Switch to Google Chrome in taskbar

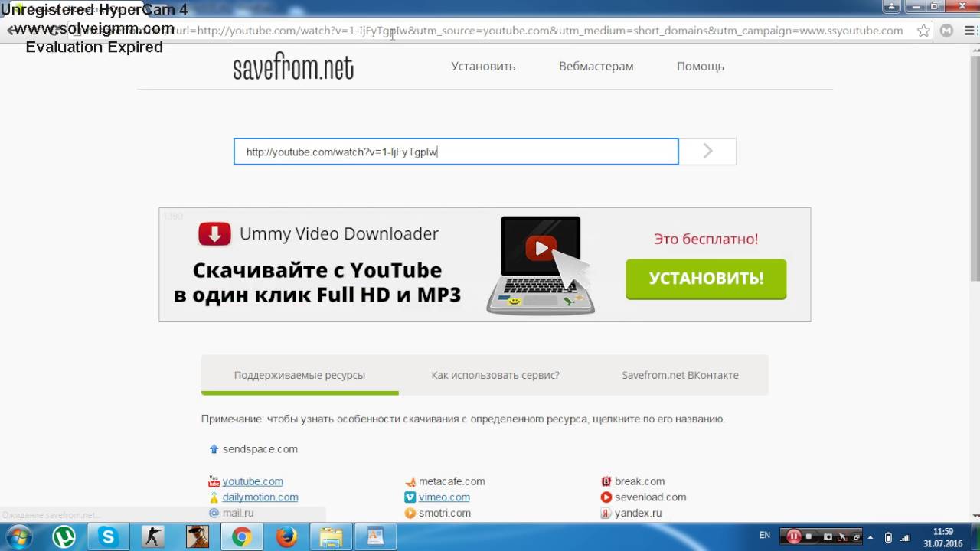tap(242, 537)
